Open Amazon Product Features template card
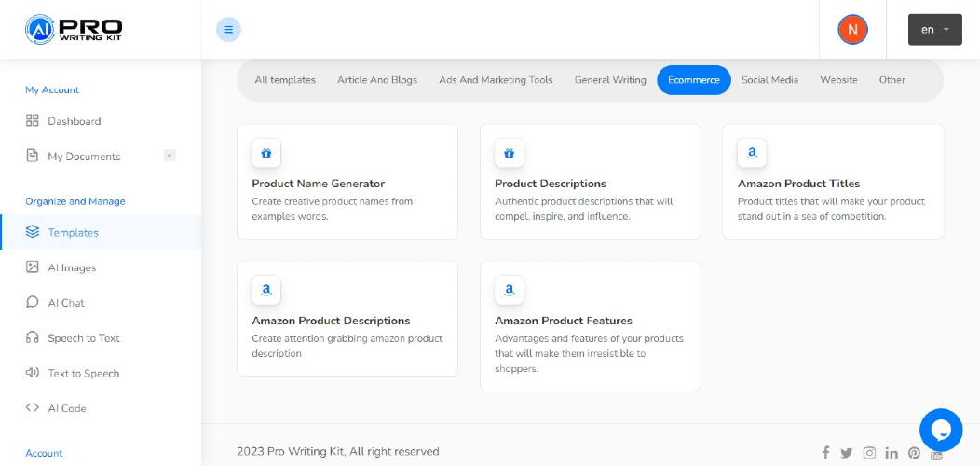The width and height of the screenshot is (980, 466). click(590, 326)
